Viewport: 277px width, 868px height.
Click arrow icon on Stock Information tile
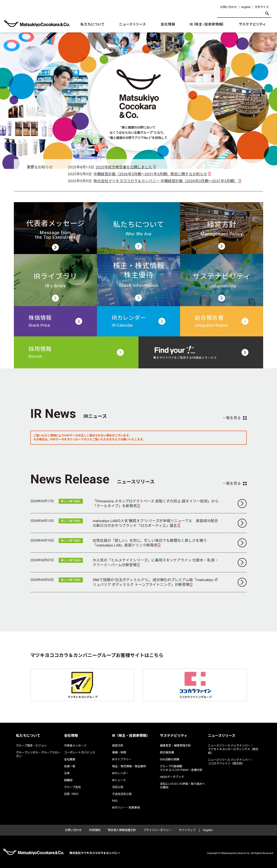tap(138, 298)
